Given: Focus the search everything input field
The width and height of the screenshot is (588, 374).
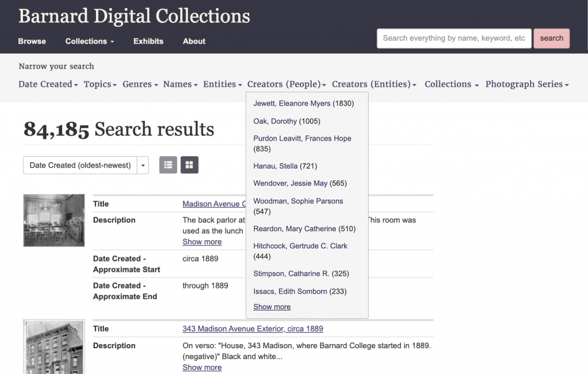Looking at the screenshot, I should tap(454, 38).
